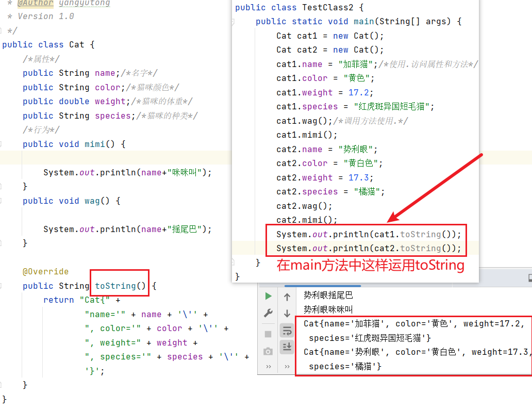Click the ", weight=" string literal
Image resolution: width=532 pixels, height=410 pixels.
tap(113, 343)
